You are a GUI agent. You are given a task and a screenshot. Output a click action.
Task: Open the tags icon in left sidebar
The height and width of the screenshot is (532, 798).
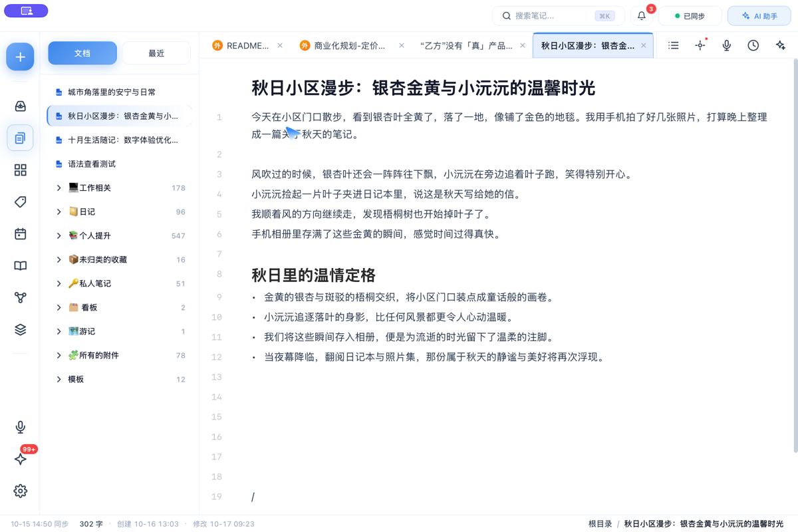pyautogui.click(x=20, y=202)
